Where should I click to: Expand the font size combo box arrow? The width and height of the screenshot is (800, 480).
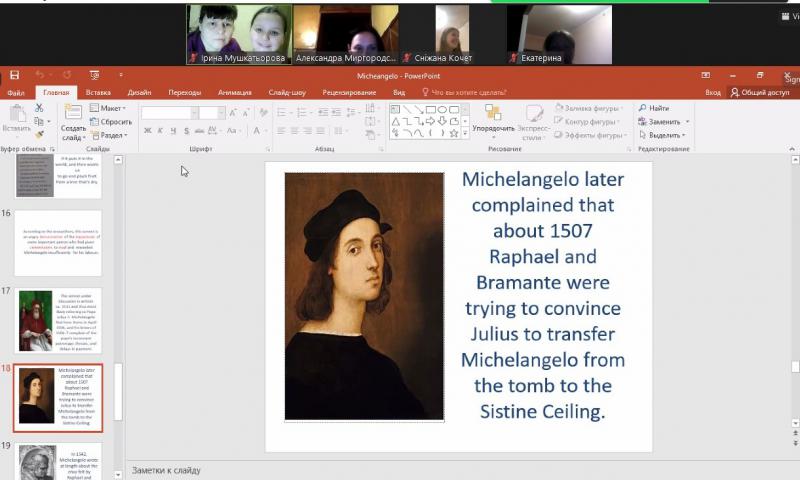(221, 113)
